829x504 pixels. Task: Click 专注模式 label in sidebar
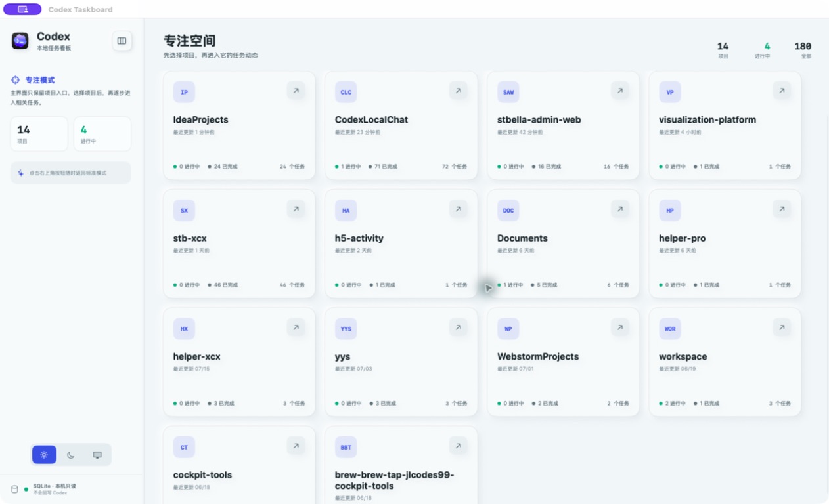click(x=40, y=80)
